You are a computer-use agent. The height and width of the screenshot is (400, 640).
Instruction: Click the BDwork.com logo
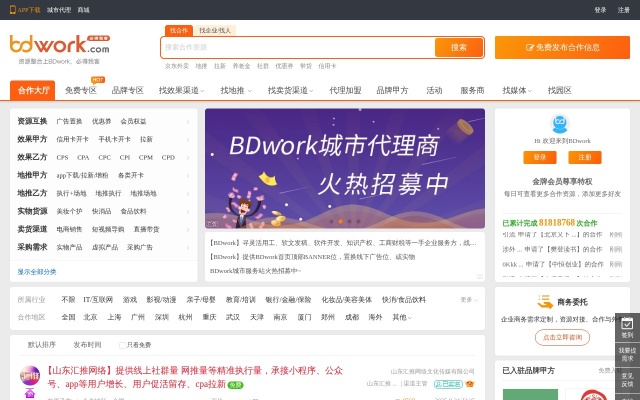click(x=59, y=45)
